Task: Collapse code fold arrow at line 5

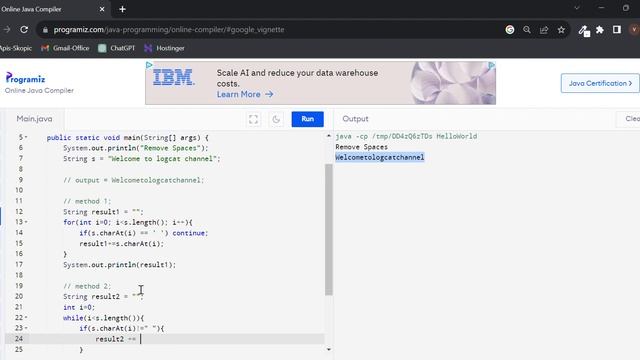Action: tap(26, 138)
